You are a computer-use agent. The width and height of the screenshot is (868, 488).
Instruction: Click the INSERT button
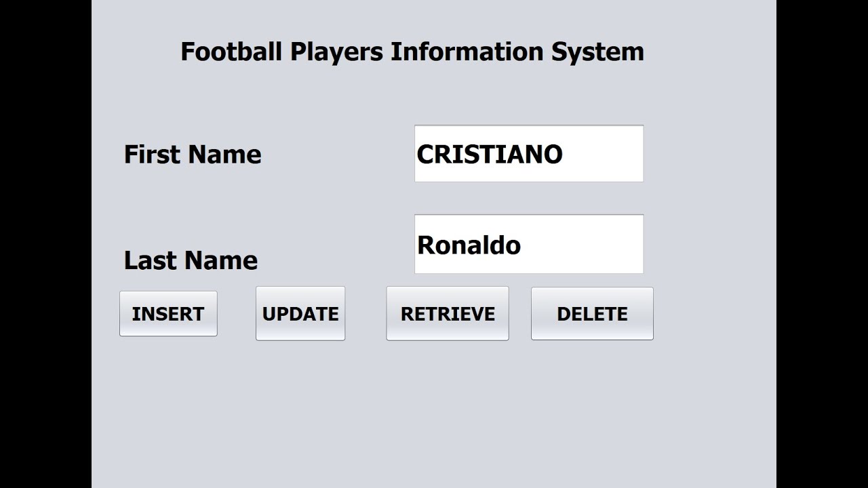pyautogui.click(x=168, y=314)
